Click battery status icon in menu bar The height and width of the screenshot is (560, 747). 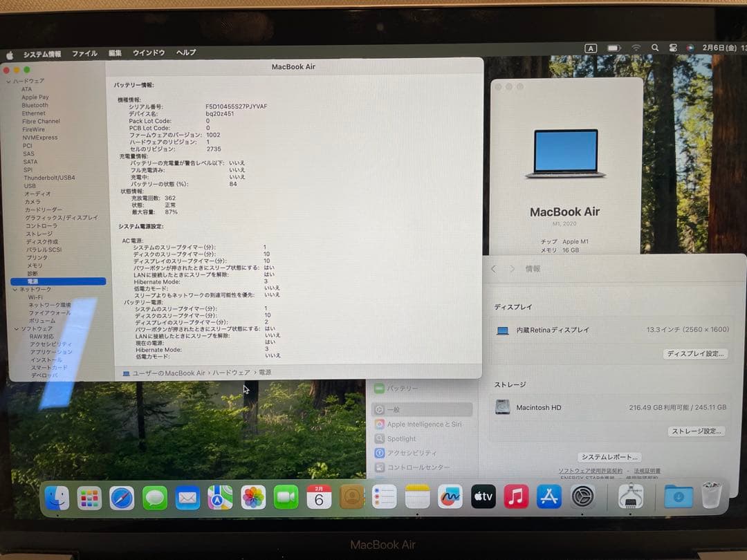click(x=614, y=48)
